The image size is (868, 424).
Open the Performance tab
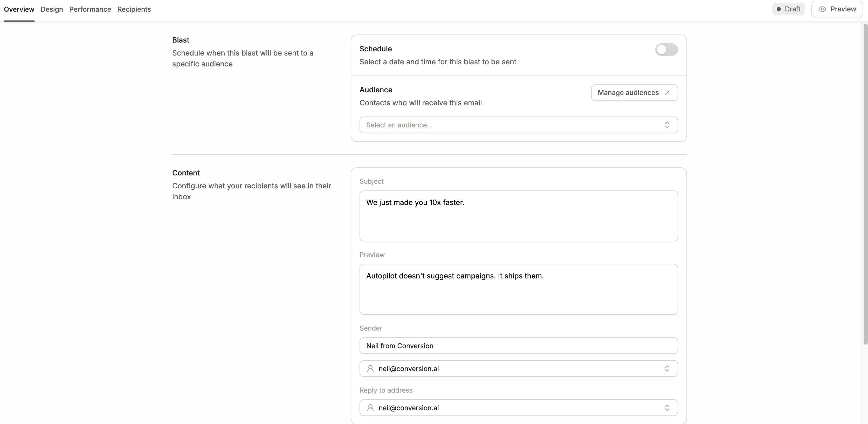point(90,9)
